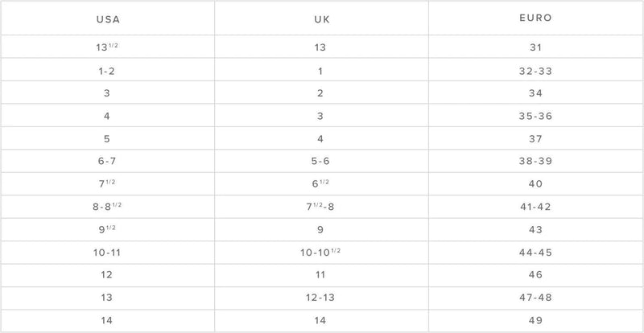Select the USA 6-7 size cell

point(106,161)
